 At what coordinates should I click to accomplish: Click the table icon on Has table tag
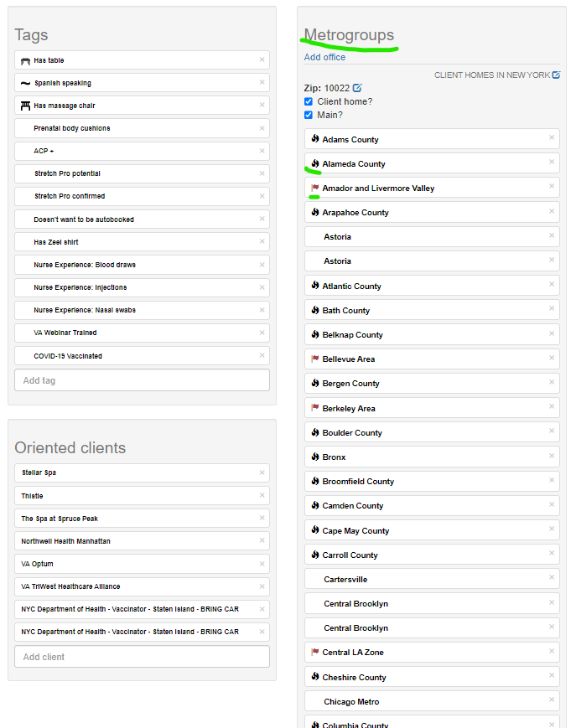point(25,61)
